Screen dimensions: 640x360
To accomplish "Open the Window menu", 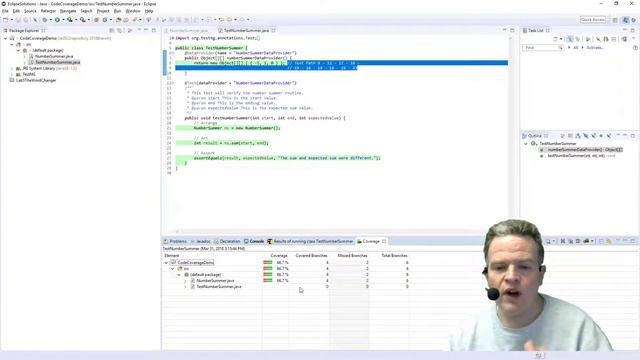I will click(133, 11).
